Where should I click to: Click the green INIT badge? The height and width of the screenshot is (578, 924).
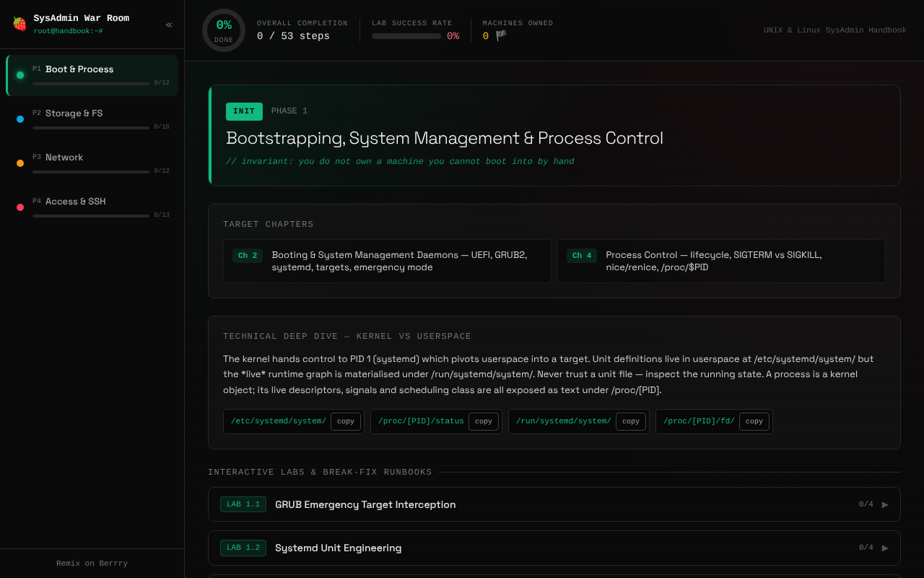click(244, 111)
